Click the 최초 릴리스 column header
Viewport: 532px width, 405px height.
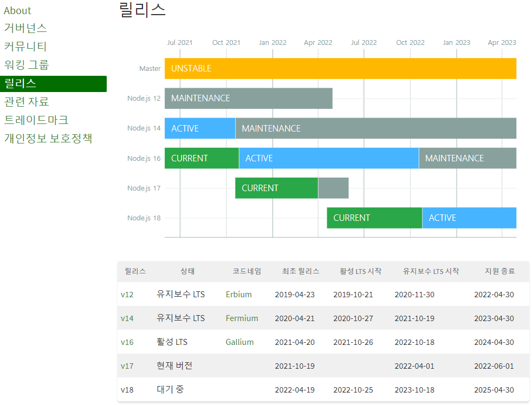pos(301,271)
